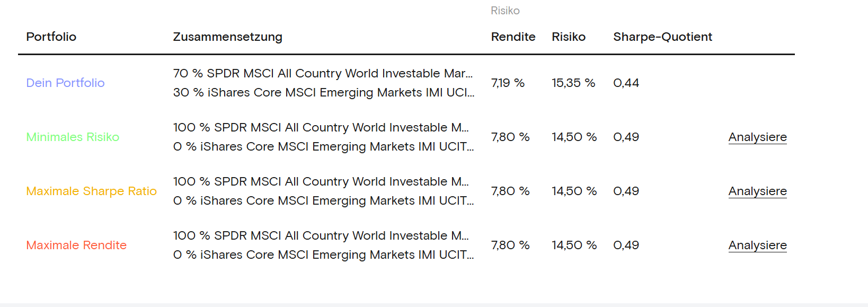Image resolution: width=868 pixels, height=307 pixels.
Task: Click the Sharpe-Quotient column header
Action: pyautogui.click(x=662, y=37)
